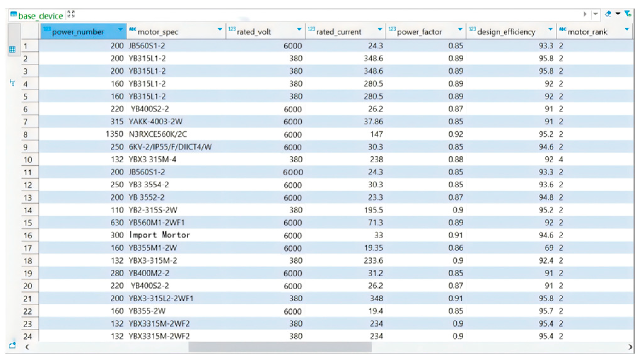This screenshot has width=641, height=364.
Task: Open black dropdown next to eraser
Action: pyautogui.click(x=618, y=14)
